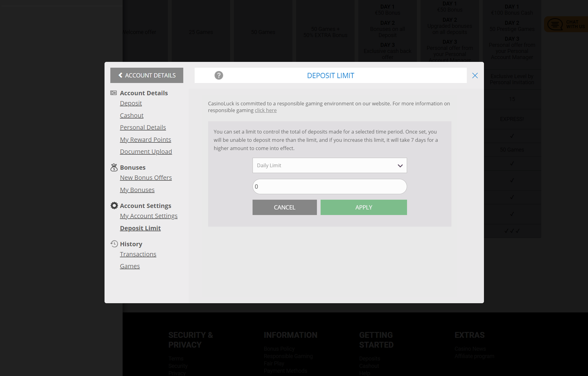
Task: Click the DEPOSIT LIMIT dialog title
Action: (330, 76)
